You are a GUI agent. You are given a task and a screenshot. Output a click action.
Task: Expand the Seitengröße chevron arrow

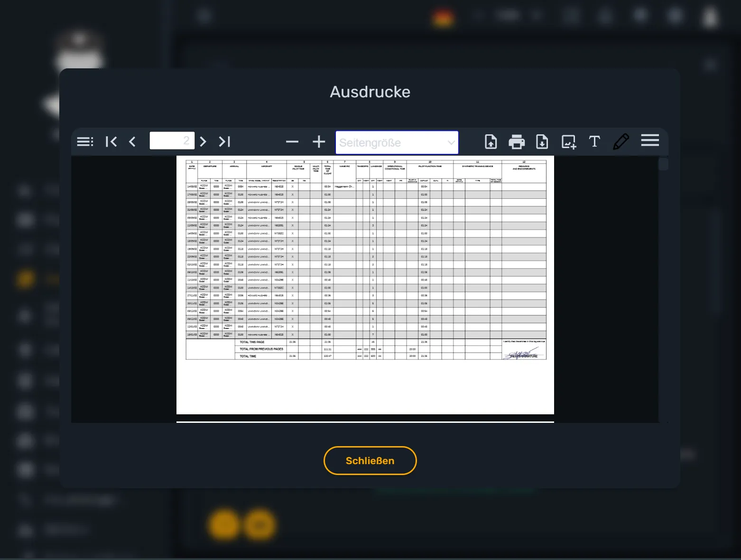(x=451, y=143)
